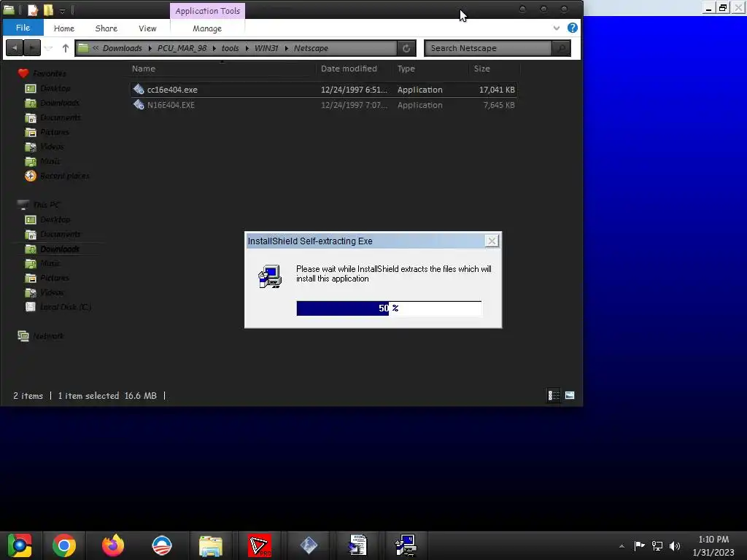Select This PC in navigation pane
The width and height of the screenshot is (747, 560).
point(46,205)
